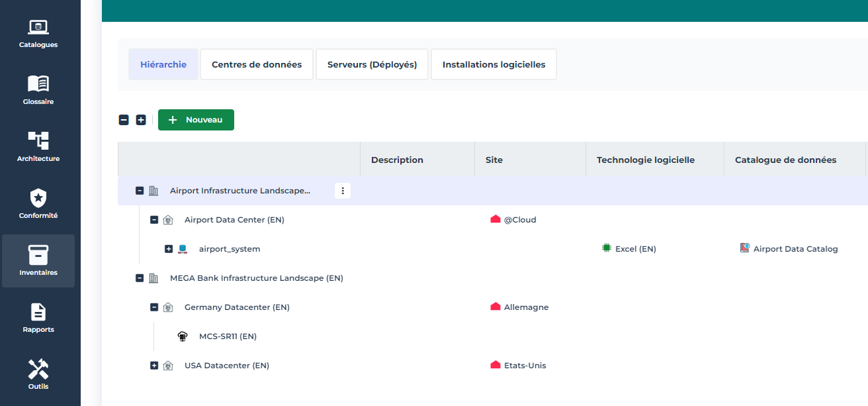Collapse Airport Infrastructure Landscape node
Viewport: 868px width, 406px height.
point(140,191)
